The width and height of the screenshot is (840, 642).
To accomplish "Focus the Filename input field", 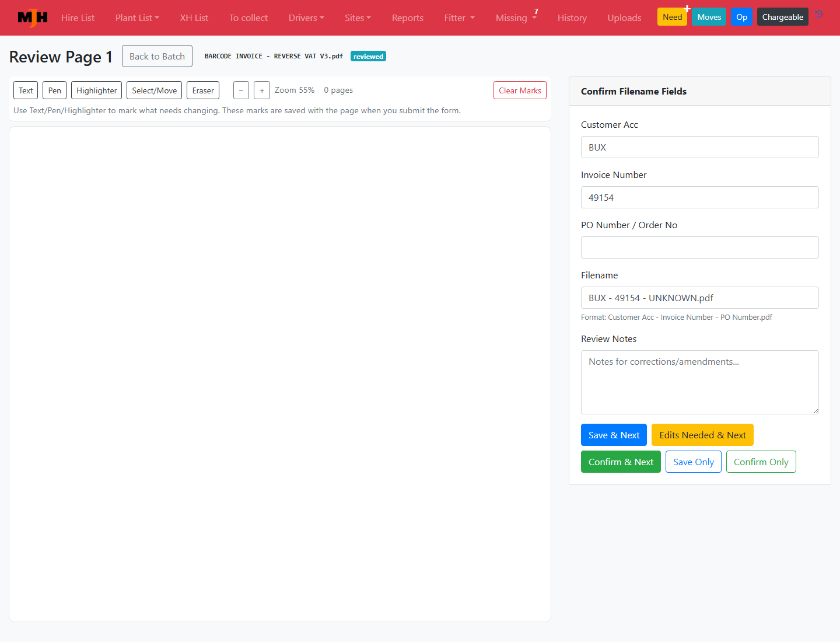I will coord(700,298).
